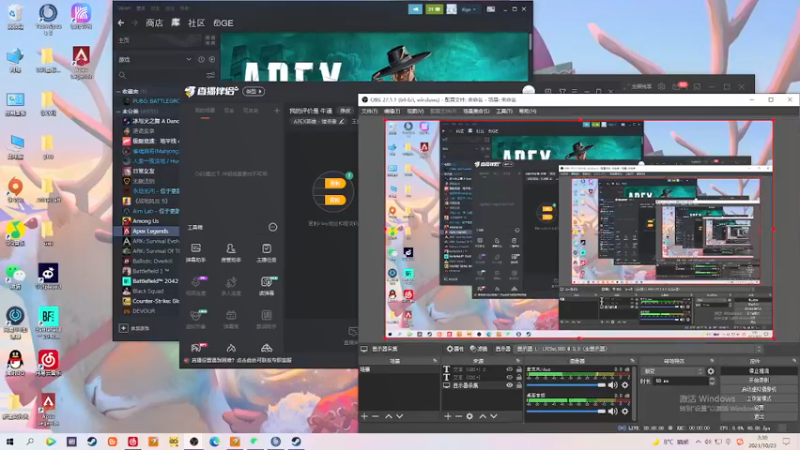Open source properties gear in sources panel footer
Viewport: 800px width, 450px height.
469,416
